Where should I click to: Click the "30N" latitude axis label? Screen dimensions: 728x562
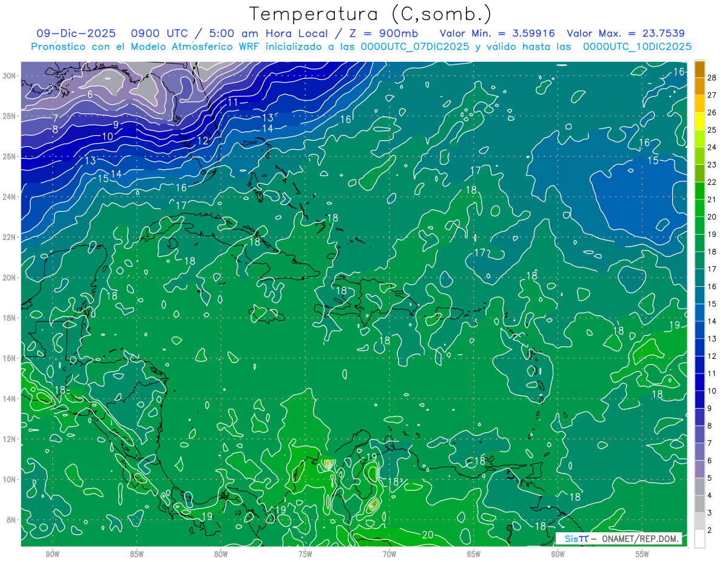tap(10, 76)
